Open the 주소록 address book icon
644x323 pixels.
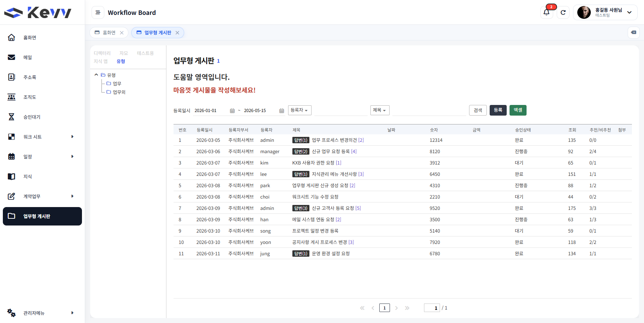click(x=11, y=77)
